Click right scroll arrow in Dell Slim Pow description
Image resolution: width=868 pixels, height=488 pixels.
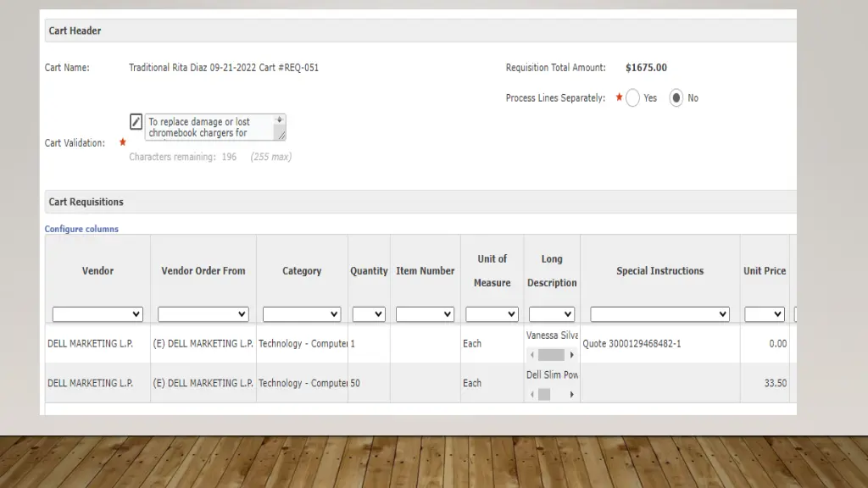572,395
